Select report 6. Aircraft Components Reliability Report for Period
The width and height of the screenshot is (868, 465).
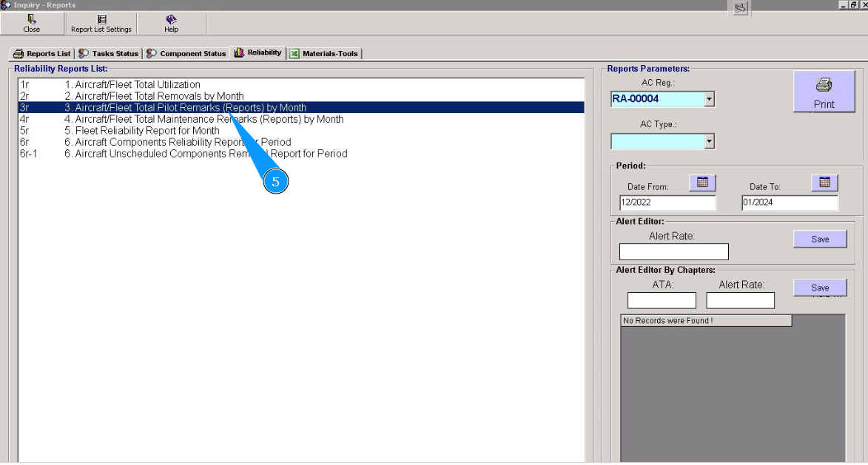[x=302, y=142]
